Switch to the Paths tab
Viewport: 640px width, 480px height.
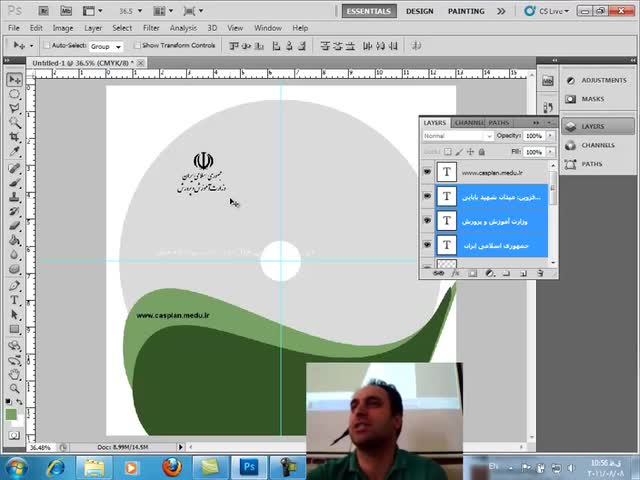[x=498, y=122]
